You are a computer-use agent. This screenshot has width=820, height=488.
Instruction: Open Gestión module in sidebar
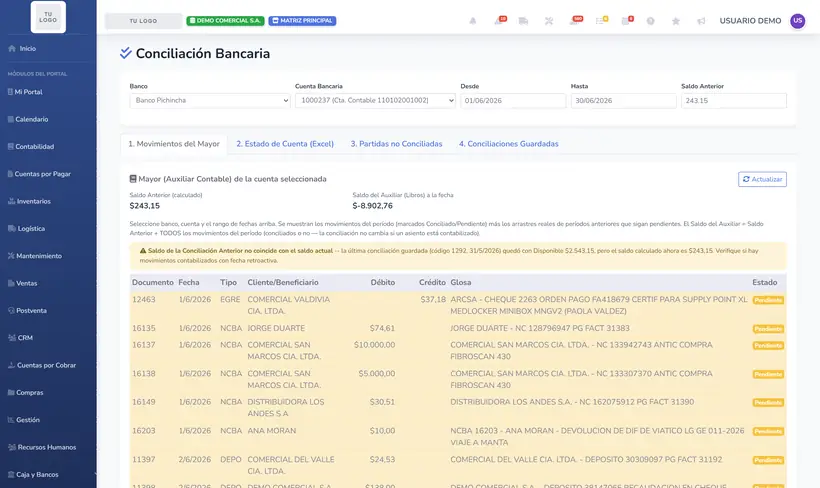(24, 419)
